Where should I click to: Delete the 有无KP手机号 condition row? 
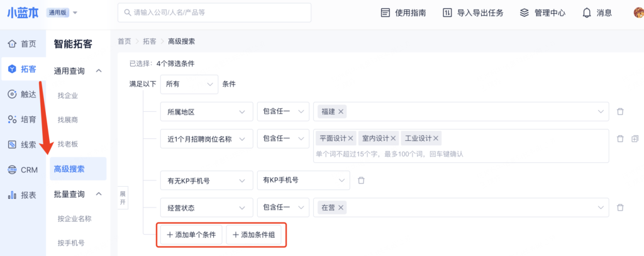(x=361, y=181)
